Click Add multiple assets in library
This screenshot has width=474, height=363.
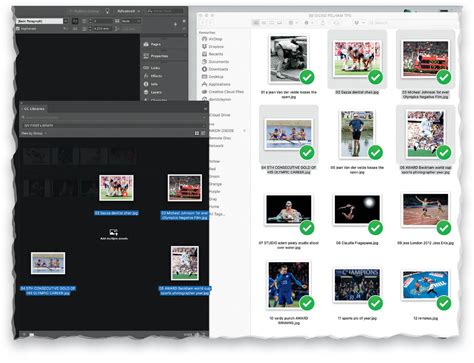pos(114,234)
